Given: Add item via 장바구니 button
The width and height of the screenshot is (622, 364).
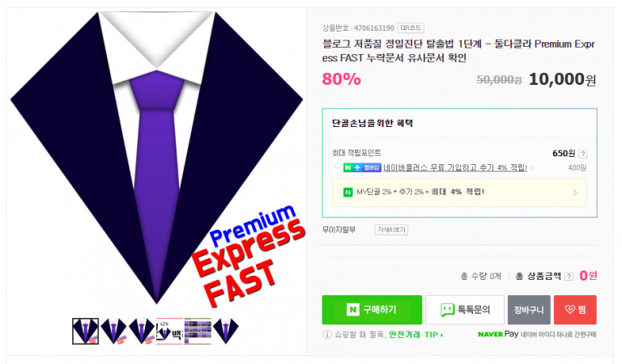Looking at the screenshot, I should tap(529, 310).
